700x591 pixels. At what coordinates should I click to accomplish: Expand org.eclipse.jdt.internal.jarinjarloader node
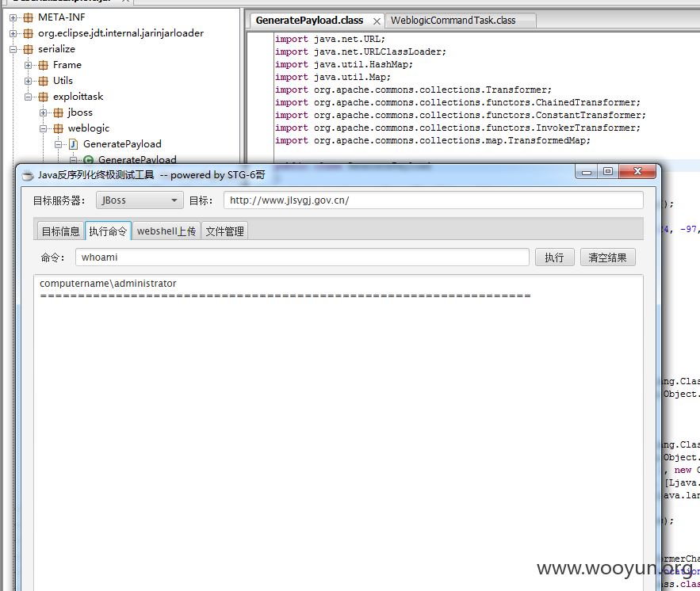coord(13,33)
